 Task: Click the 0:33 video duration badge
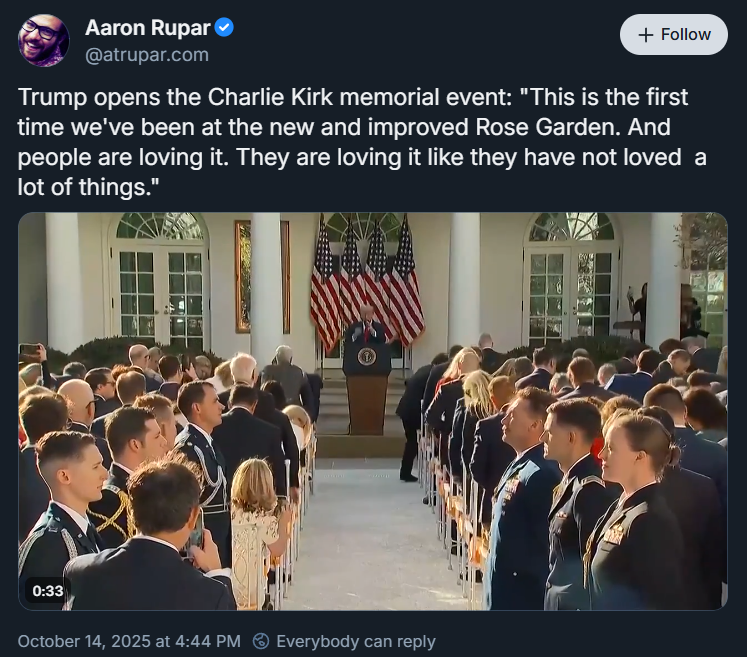[48, 590]
